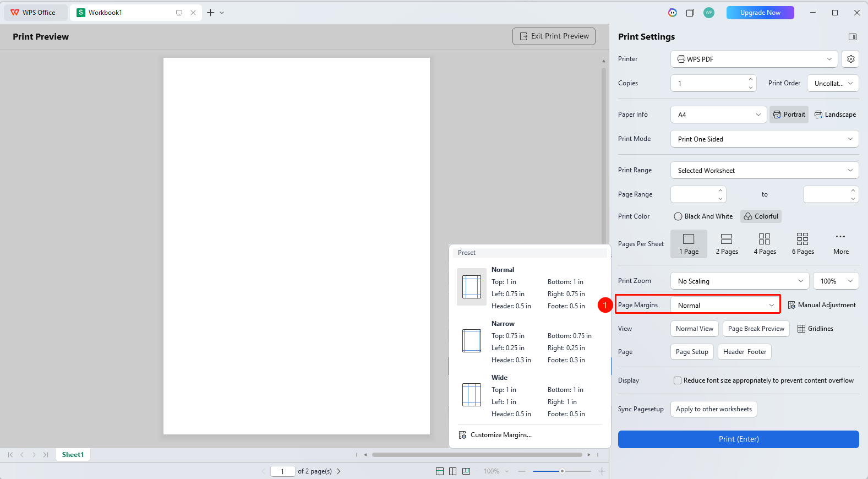Click Exit Print Preview button
This screenshot has width=868, height=479.
[x=554, y=36]
